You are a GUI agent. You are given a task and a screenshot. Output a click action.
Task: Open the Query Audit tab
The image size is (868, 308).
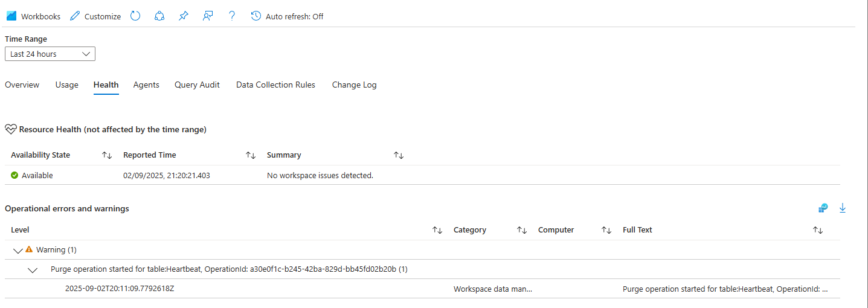[x=197, y=85]
